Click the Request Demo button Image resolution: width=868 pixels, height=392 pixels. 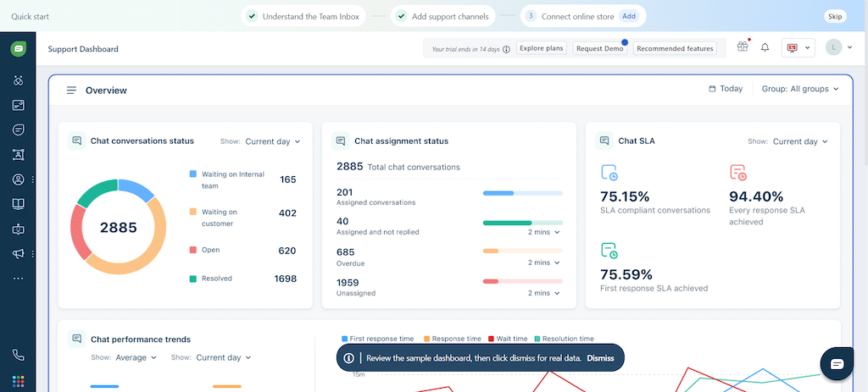pyautogui.click(x=599, y=48)
